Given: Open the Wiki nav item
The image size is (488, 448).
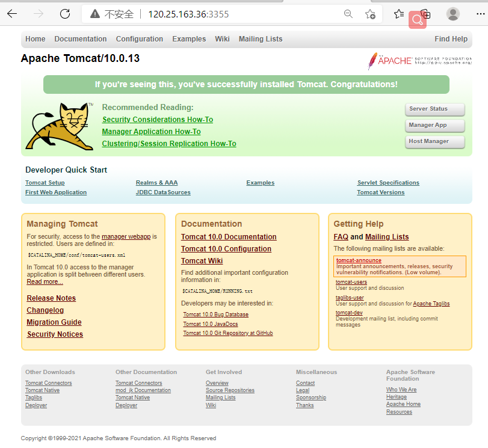Looking at the screenshot, I should click(x=222, y=39).
